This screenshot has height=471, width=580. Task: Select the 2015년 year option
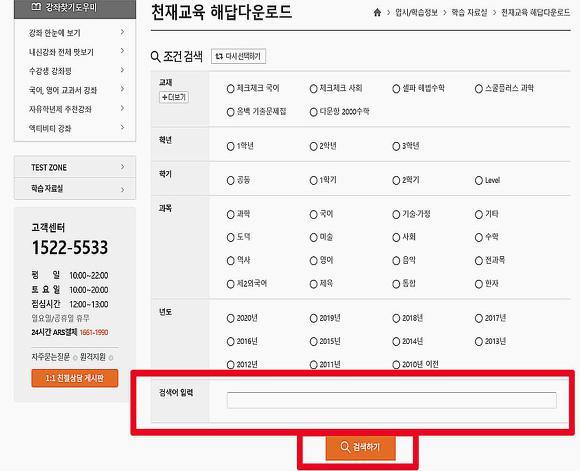coord(313,341)
